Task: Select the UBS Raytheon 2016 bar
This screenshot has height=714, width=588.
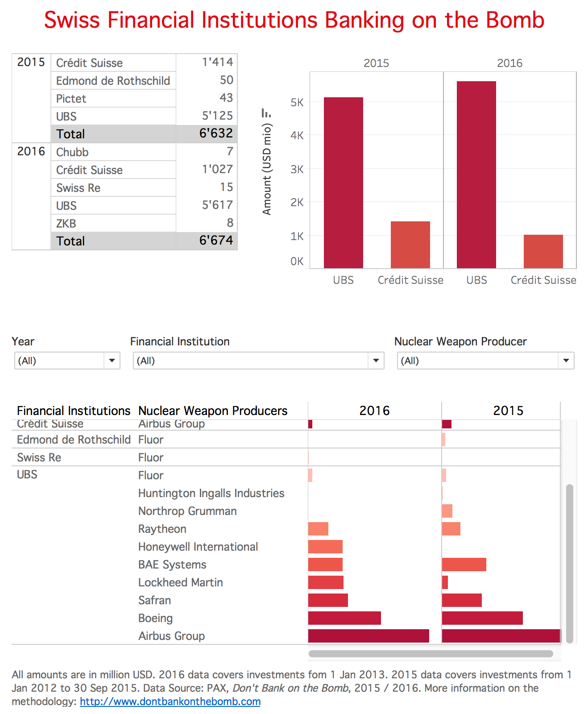Action: (x=318, y=529)
